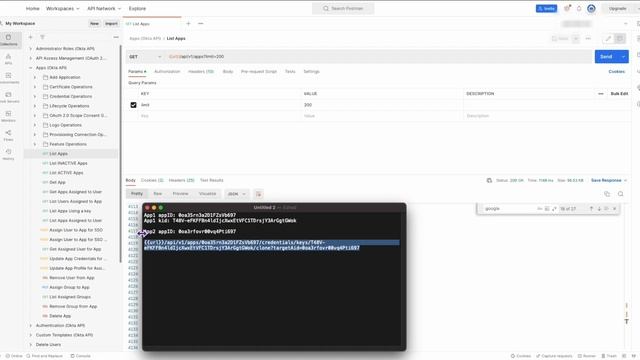Click the Invite button
This screenshot has height=360, width=640.
(546, 9)
